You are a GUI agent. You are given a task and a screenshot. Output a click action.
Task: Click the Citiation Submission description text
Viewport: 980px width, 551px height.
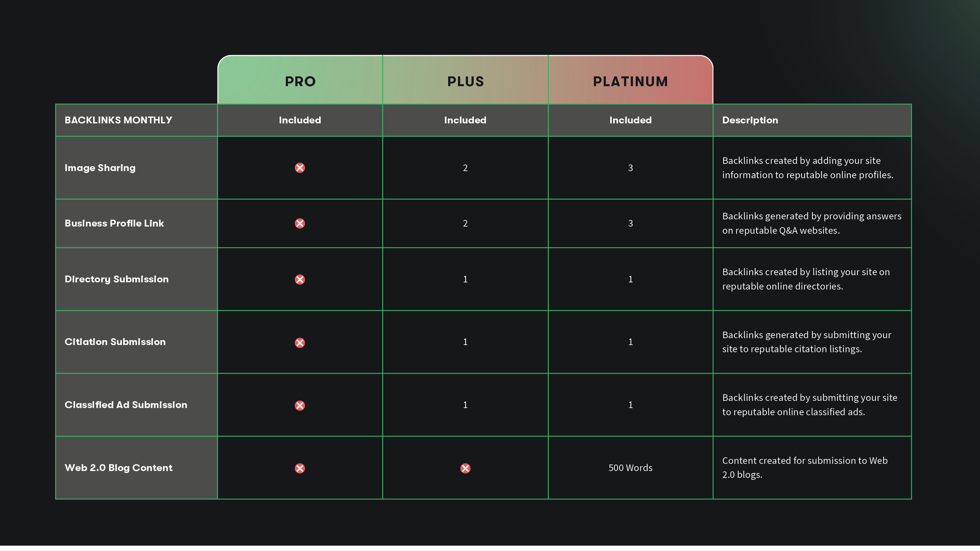(x=807, y=342)
